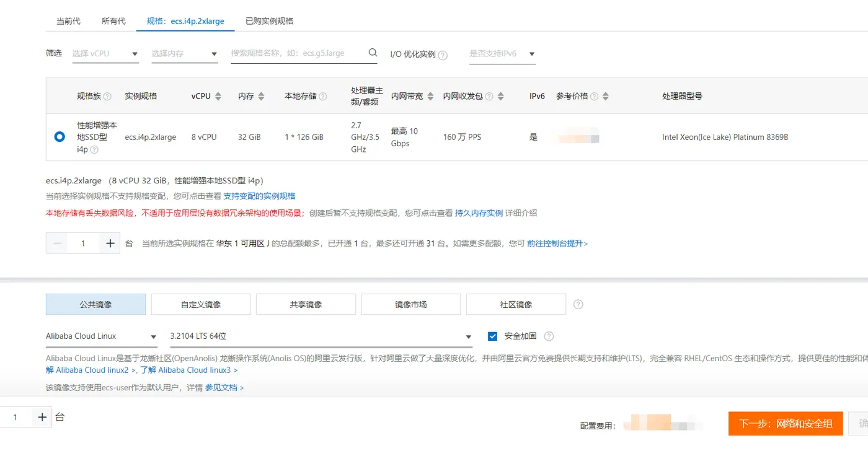Click the instance quantity field showing 1
Viewport: 868px width, 451px height.
tap(83, 243)
